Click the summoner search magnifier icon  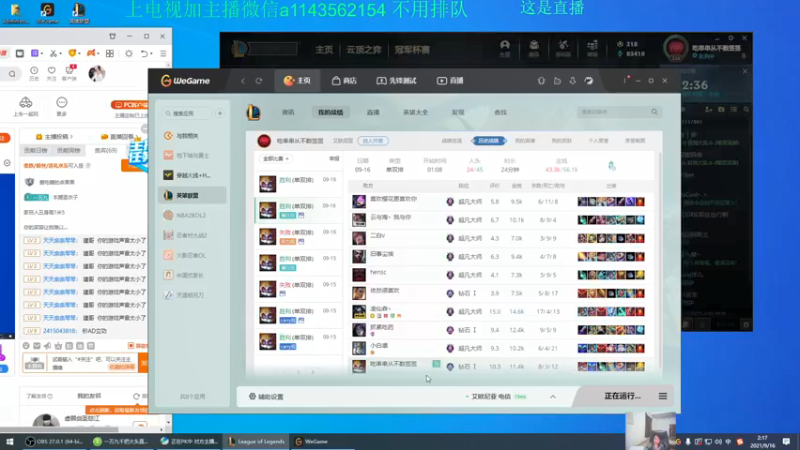tap(655, 112)
